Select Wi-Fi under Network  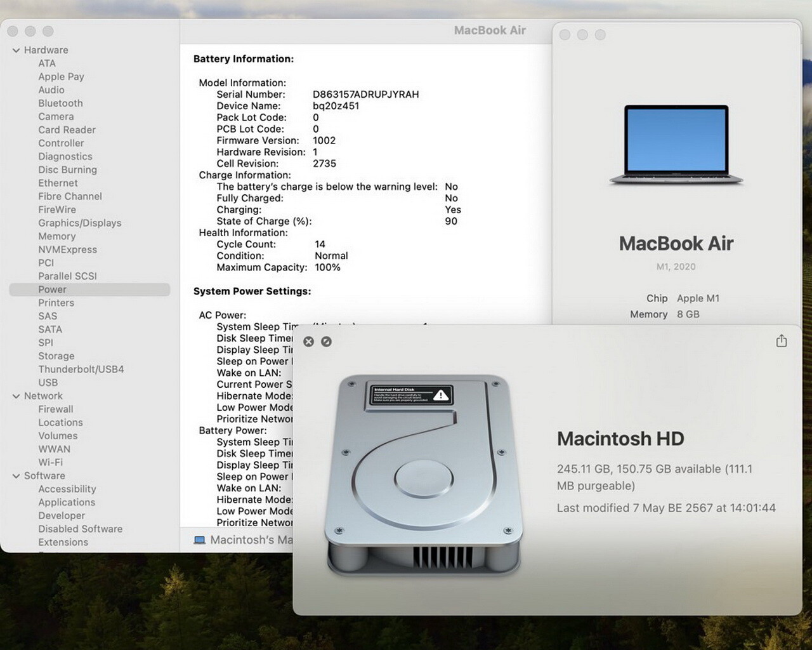[50, 463]
